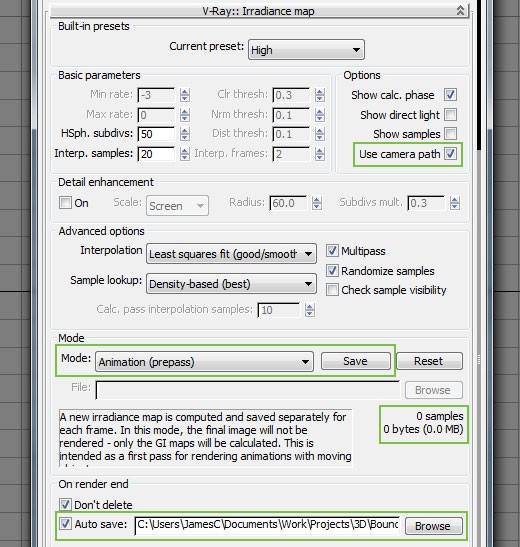Click the mode description text box
Viewport: 520px width, 547px height.
(x=206, y=438)
